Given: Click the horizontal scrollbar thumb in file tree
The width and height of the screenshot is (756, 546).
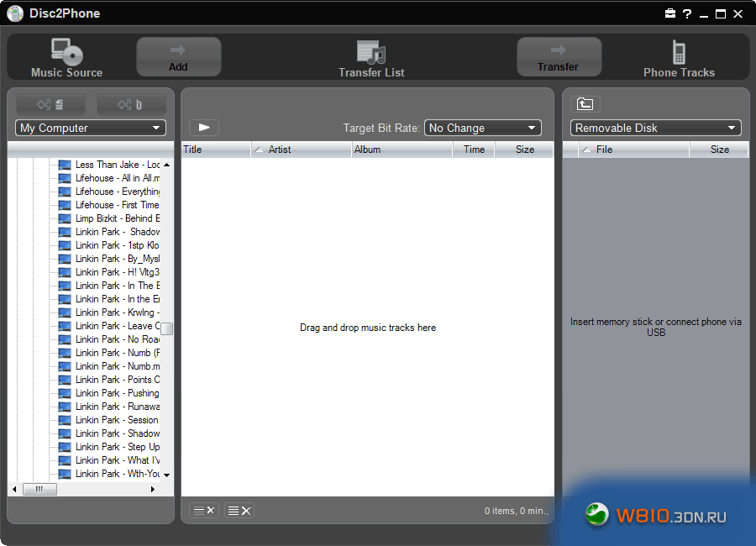Looking at the screenshot, I should [x=39, y=489].
